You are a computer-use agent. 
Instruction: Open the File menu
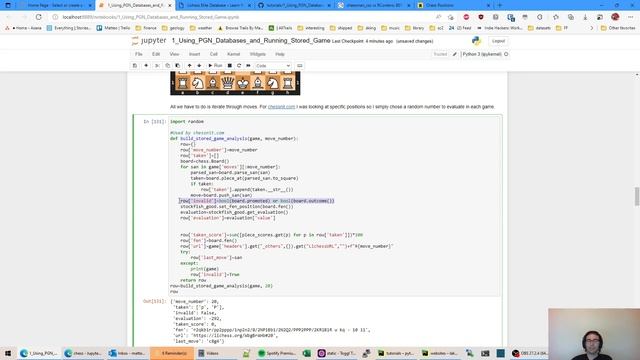(139, 54)
